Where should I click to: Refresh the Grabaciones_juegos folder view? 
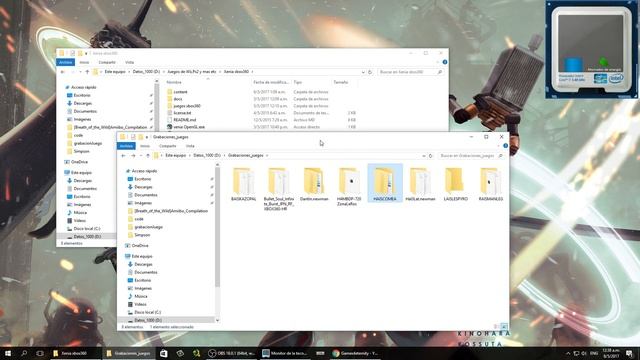click(x=430, y=156)
